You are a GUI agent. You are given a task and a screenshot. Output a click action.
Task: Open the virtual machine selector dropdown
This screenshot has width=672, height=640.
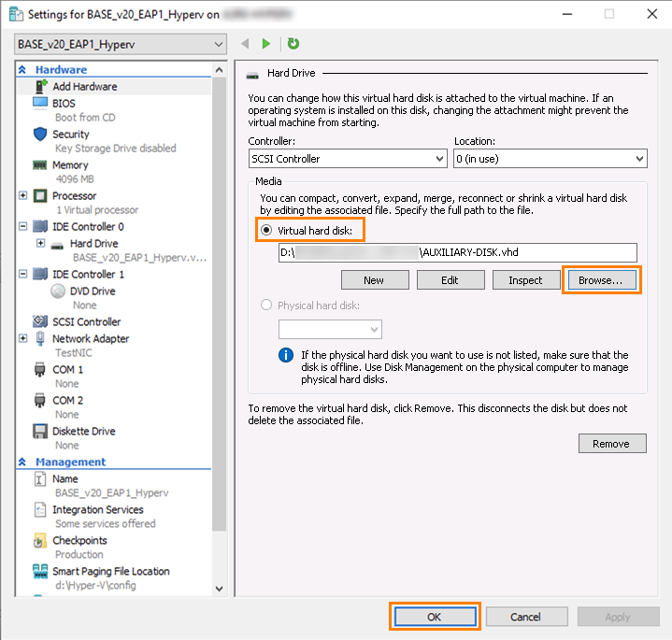(x=121, y=45)
